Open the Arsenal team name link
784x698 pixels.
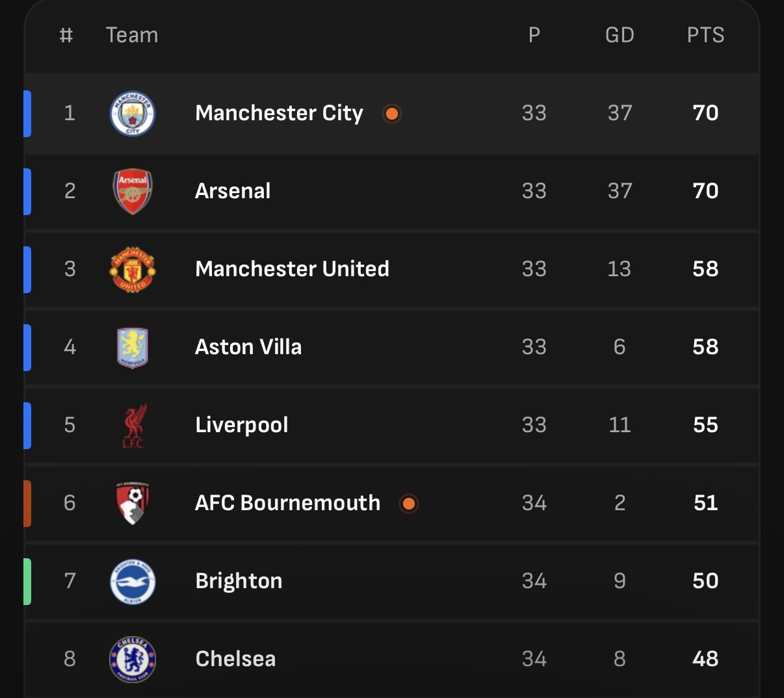[233, 190]
